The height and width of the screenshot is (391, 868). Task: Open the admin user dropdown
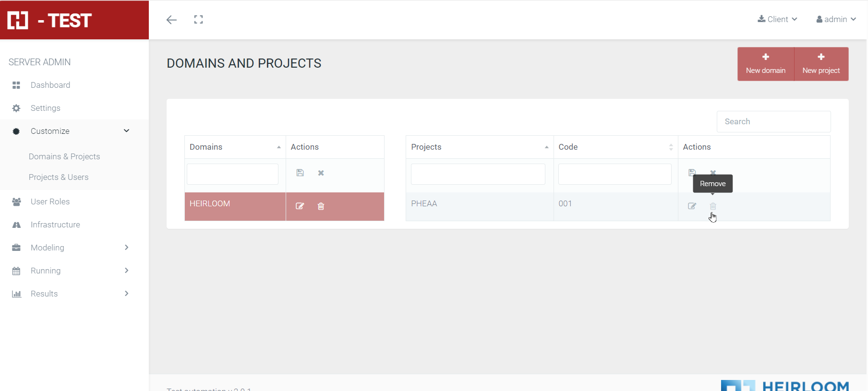pyautogui.click(x=836, y=19)
